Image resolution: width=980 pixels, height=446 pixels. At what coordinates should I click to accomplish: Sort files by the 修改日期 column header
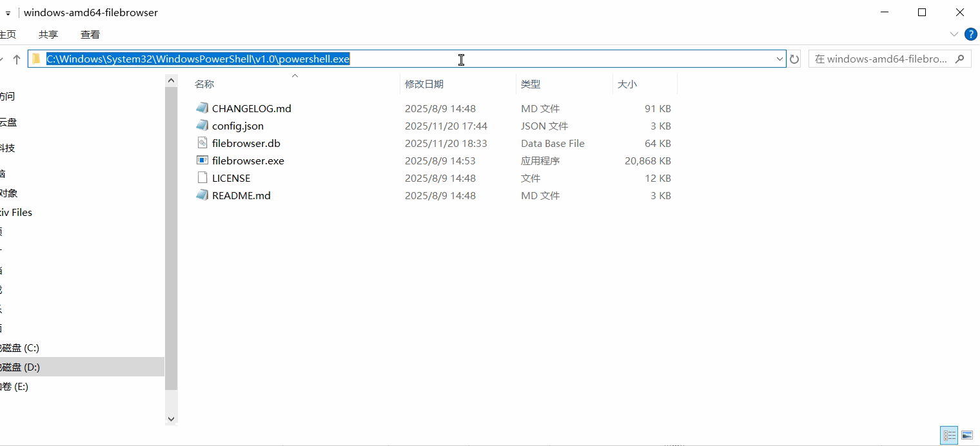coord(424,84)
